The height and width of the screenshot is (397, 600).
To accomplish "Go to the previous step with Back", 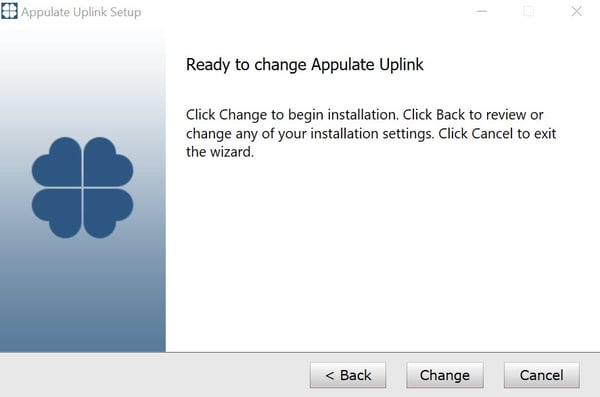I will coord(348,375).
